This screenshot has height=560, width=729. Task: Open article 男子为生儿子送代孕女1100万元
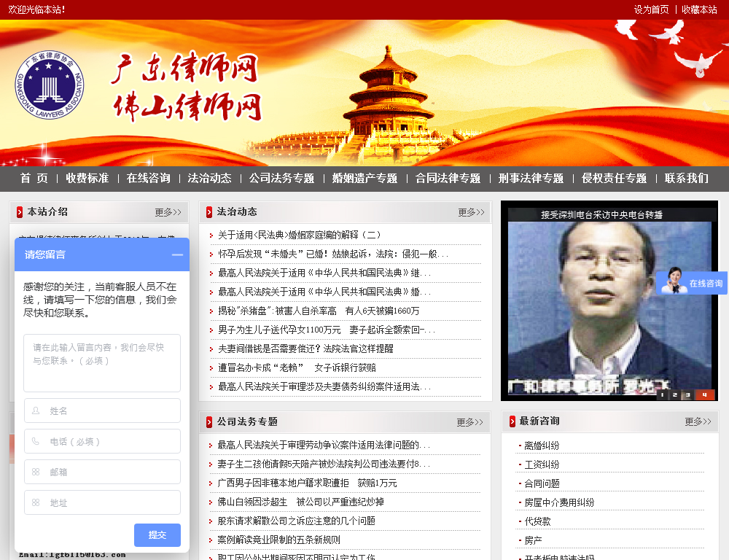click(327, 330)
